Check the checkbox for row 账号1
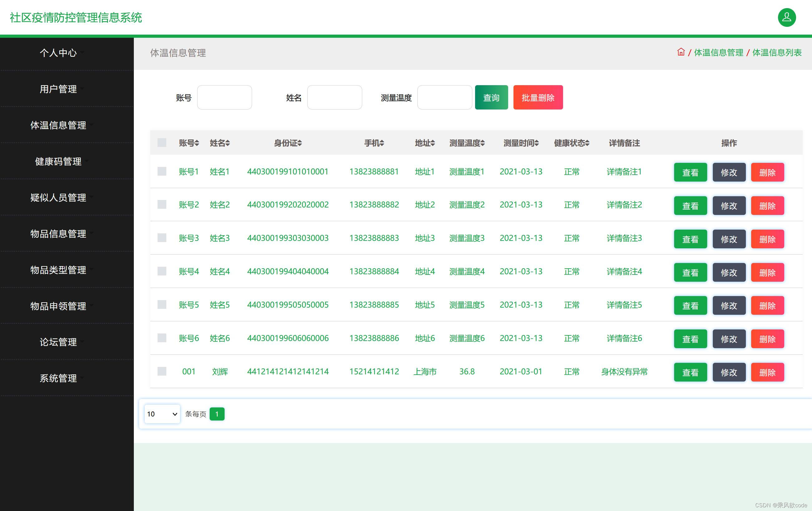The width and height of the screenshot is (812, 511). pyautogui.click(x=162, y=172)
